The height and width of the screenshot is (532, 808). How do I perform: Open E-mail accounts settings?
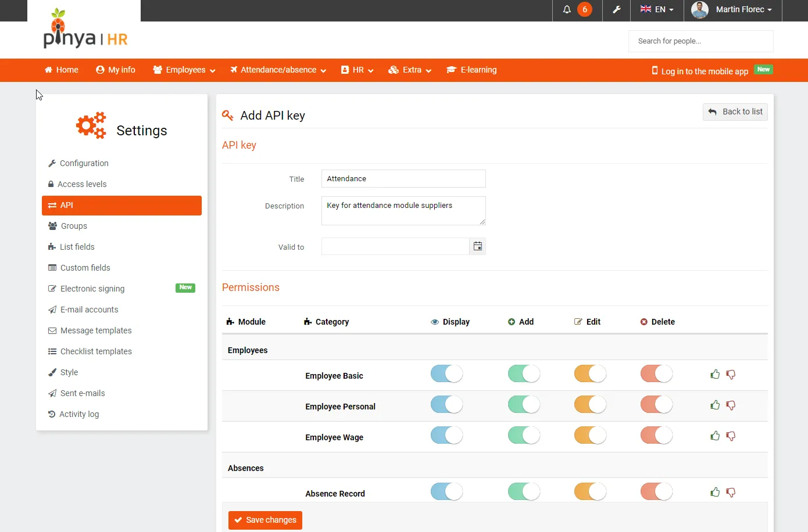[x=121, y=310]
